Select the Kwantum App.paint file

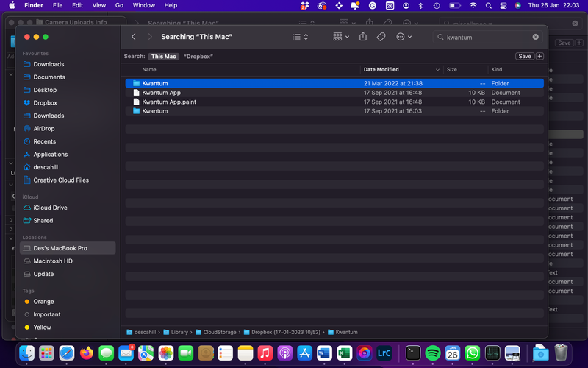click(168, 102)
